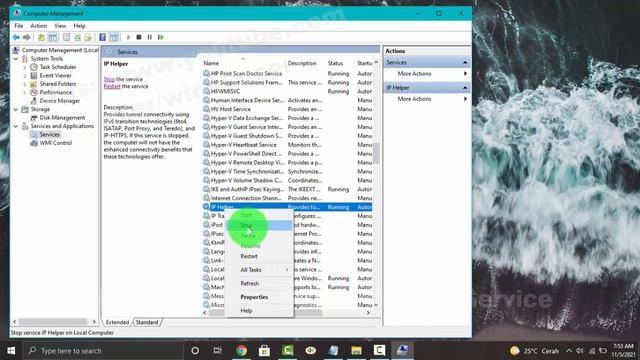Select Services node in the tree
640x360 pixels.
tap(49, 134)
